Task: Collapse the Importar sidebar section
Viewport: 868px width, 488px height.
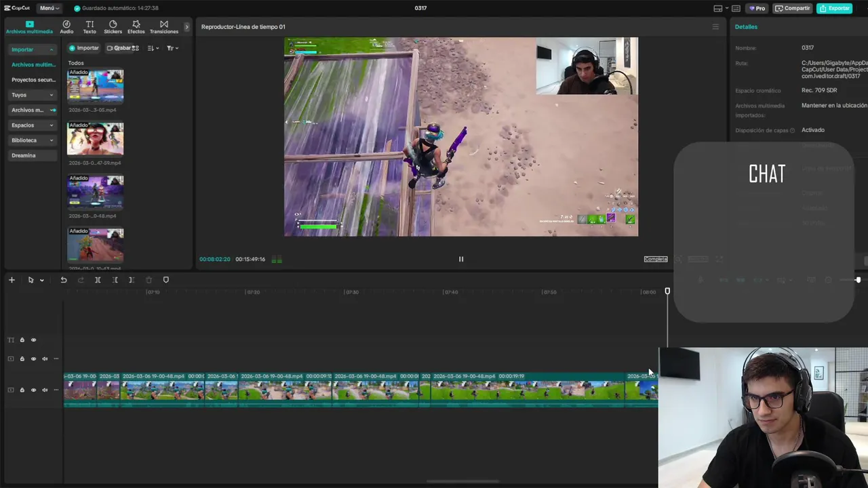Action: tap(51, 49)
